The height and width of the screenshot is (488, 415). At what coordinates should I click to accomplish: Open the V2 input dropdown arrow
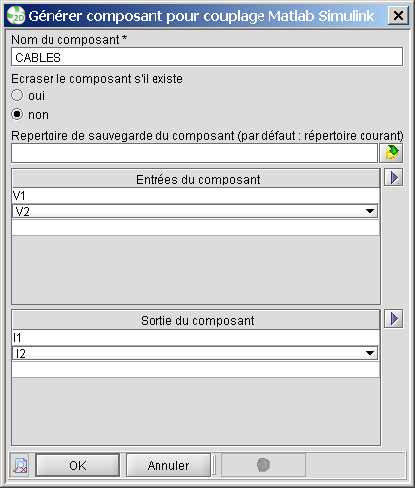pyautogui.click(x=370, y=211)
